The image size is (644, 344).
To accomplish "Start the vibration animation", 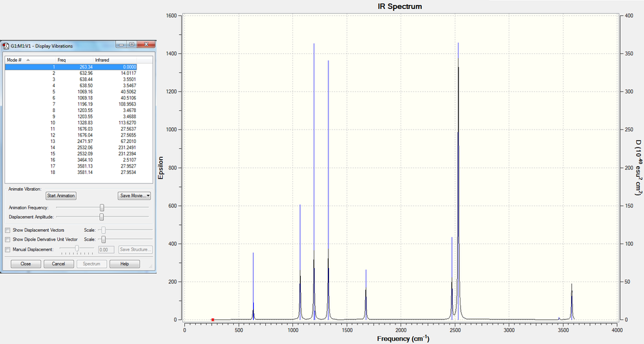I will point(61,196).
